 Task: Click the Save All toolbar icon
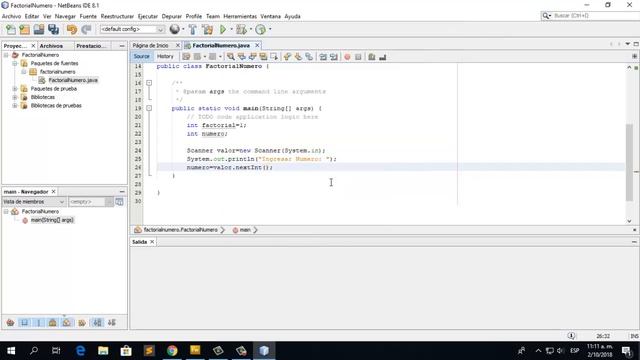coord(53,29)
